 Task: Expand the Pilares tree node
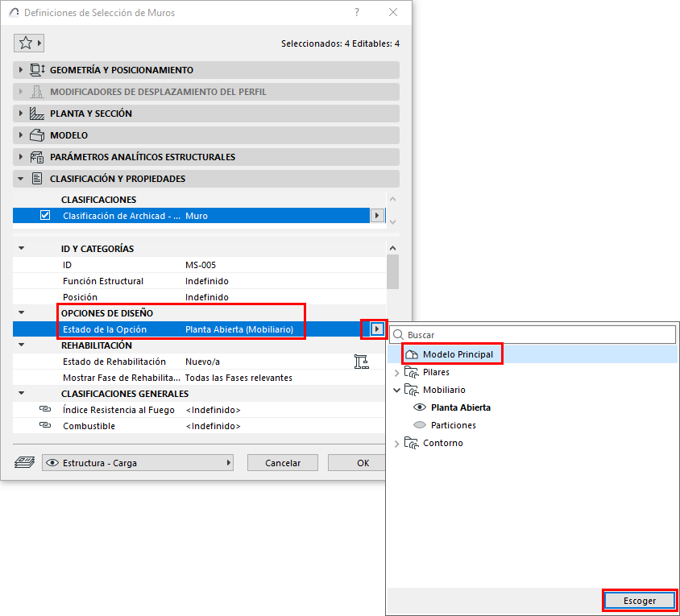pos(396,372)
